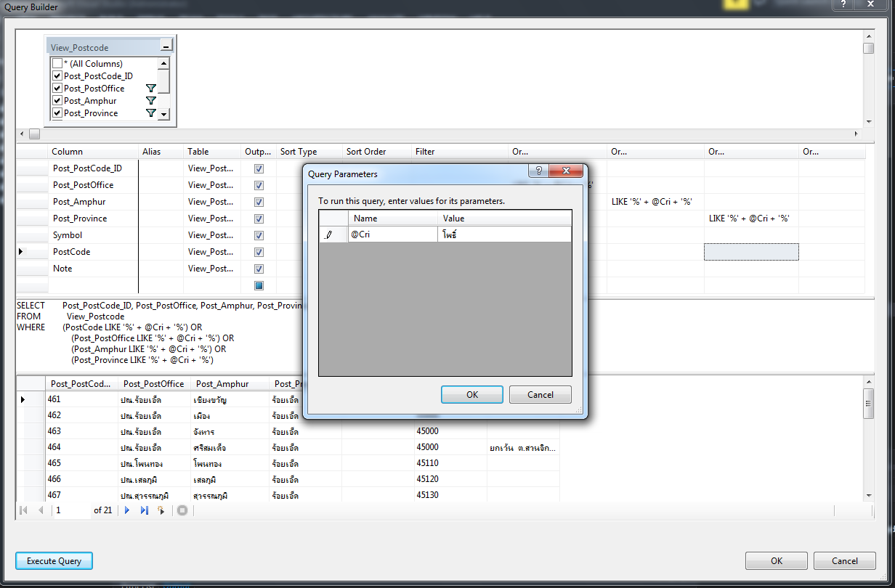
Task: Click results row ID 464
Action: point(81,447)
